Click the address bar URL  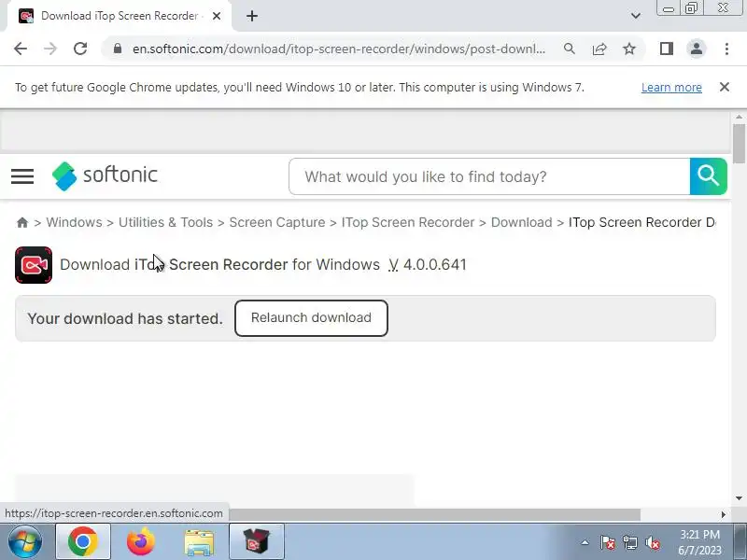[338, 49]
